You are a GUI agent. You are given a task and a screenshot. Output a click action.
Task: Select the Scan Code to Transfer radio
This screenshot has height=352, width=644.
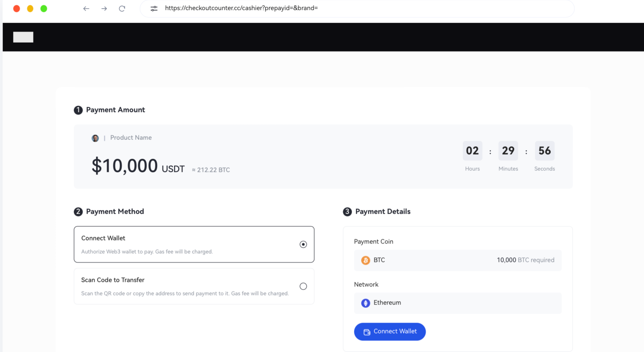(x=303, y=286)
